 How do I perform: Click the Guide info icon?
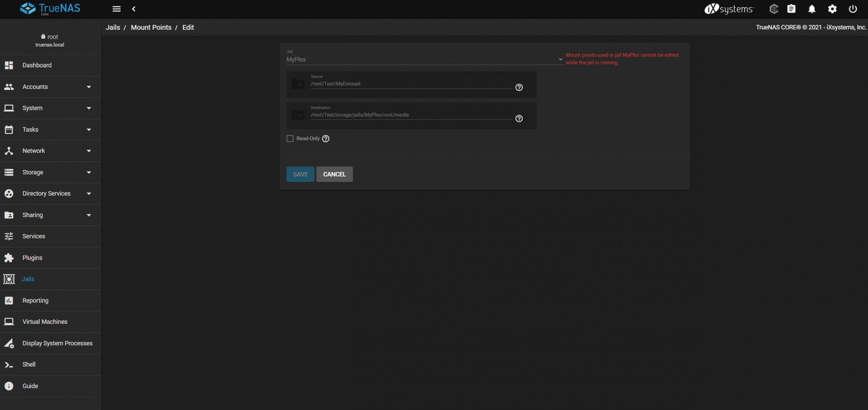9,386
